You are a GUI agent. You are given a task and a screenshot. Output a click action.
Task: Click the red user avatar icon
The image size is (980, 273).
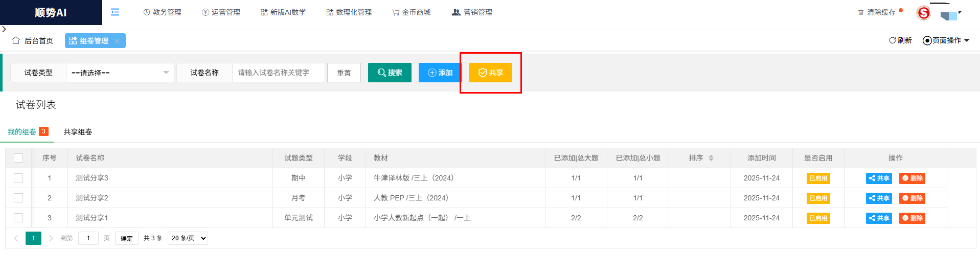coord(923,13)
